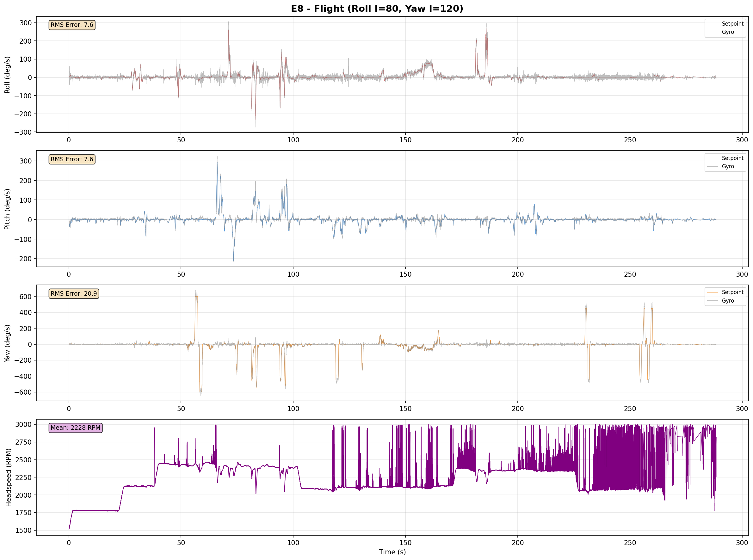The width and height of the screenshot is (753, 560).
Task: Click the "600" tick on Yaw axis
Action: [26, 297]
